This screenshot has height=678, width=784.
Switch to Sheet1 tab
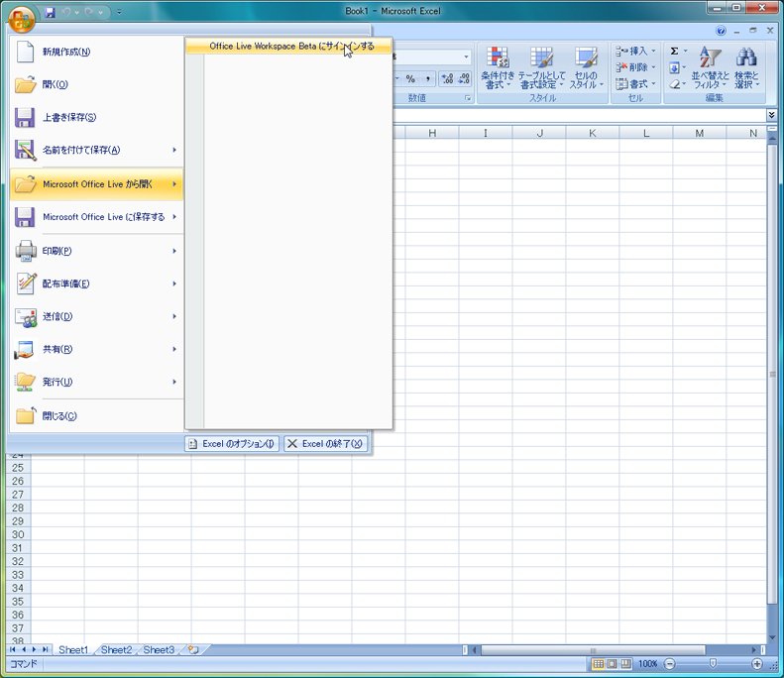tap(73, 649)
